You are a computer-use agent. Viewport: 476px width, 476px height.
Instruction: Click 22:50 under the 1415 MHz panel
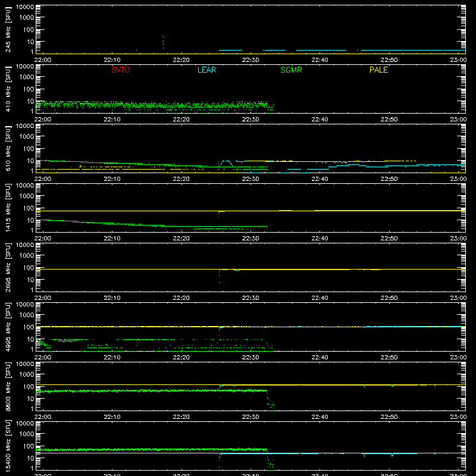389,239
